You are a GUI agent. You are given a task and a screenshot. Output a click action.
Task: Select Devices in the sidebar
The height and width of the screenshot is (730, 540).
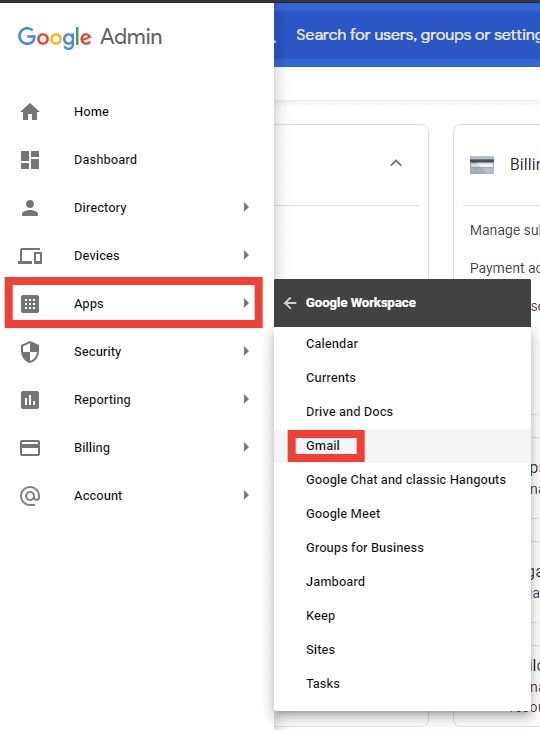[x=96, y=256]
